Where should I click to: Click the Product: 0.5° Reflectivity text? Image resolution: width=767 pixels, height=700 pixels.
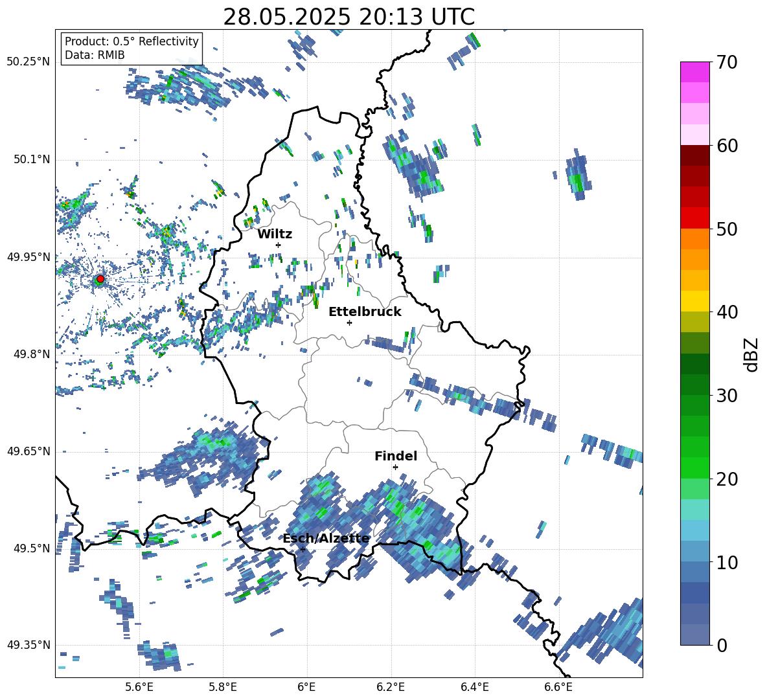pyautogui.click(x=132, y=41)
